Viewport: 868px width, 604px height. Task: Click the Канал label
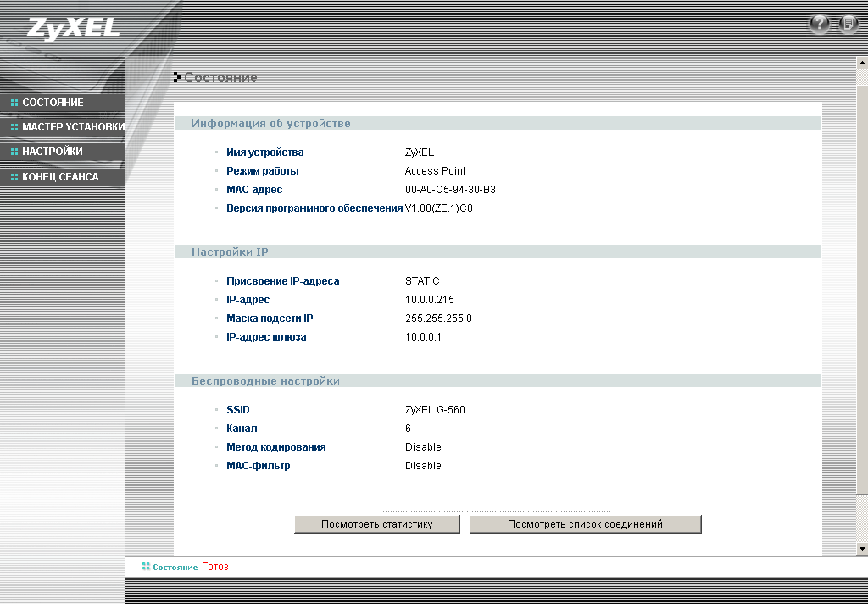(242, 429)
